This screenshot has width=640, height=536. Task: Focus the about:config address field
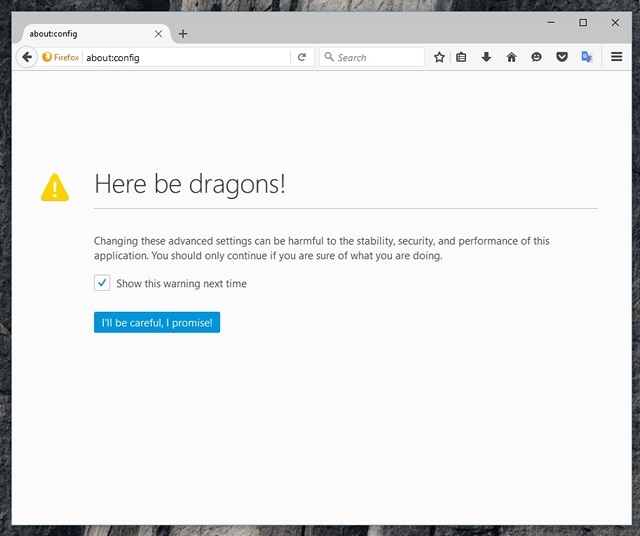[186, 58]
